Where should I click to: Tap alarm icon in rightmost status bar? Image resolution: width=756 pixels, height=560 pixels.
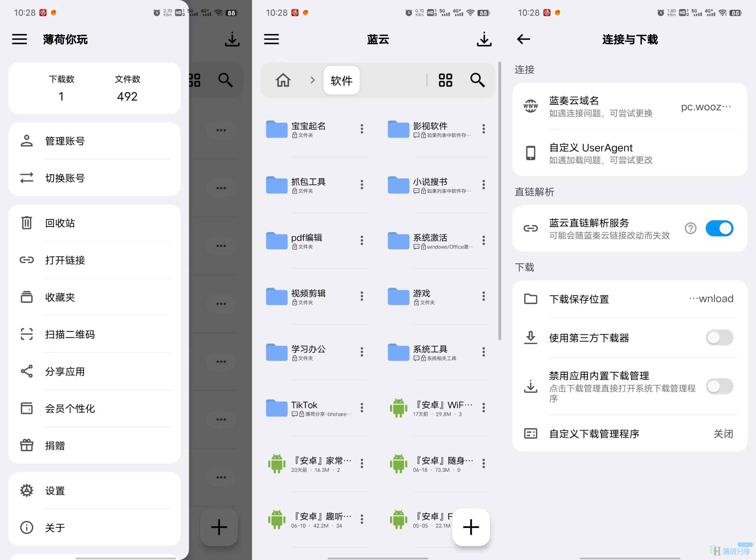(x=661, y=13)
